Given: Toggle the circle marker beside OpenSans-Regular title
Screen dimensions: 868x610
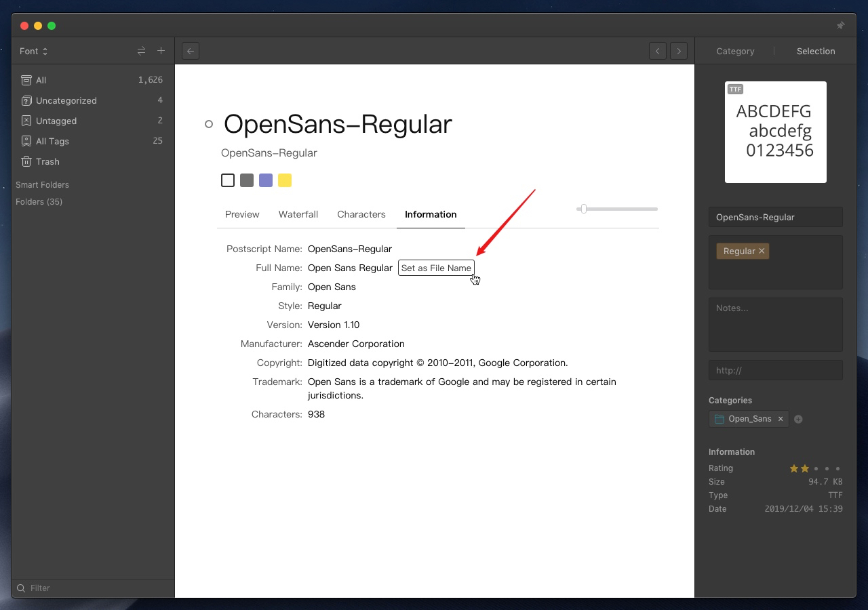Looking at the screenshot, I should 209,124.
